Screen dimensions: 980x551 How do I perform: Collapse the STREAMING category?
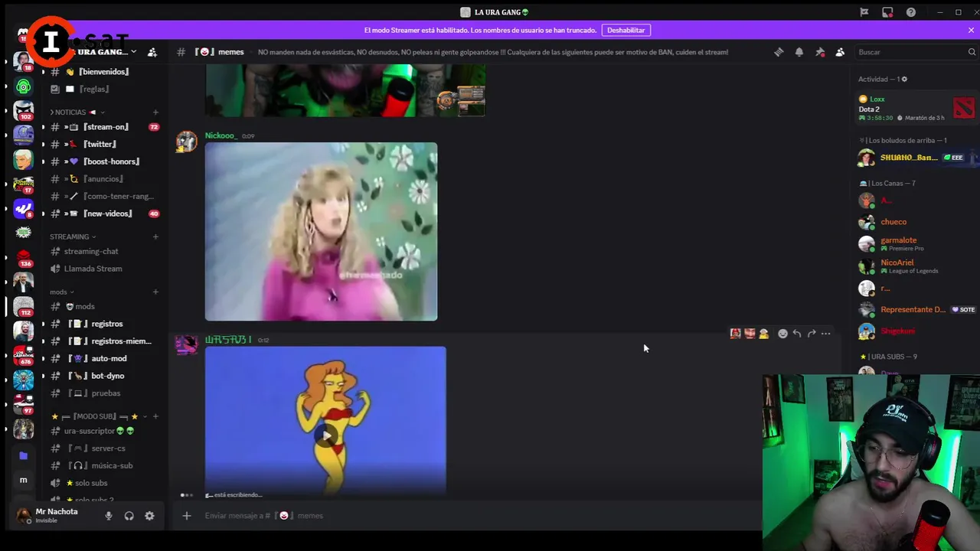click(73, 236)
